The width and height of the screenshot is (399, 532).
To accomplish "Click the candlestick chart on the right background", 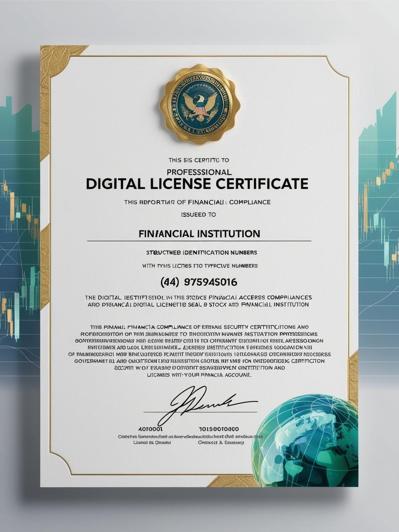I will (x=378, y=208).
